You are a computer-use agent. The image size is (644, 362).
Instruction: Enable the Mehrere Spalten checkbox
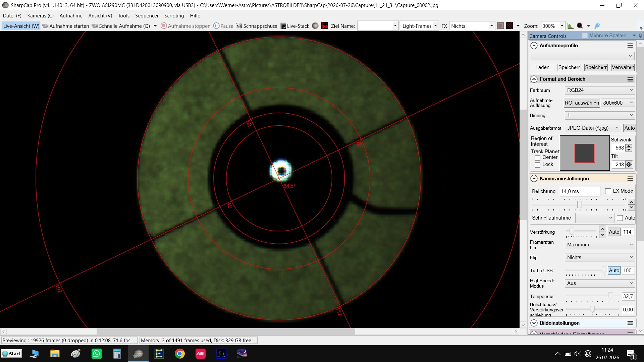coord(585,36)
